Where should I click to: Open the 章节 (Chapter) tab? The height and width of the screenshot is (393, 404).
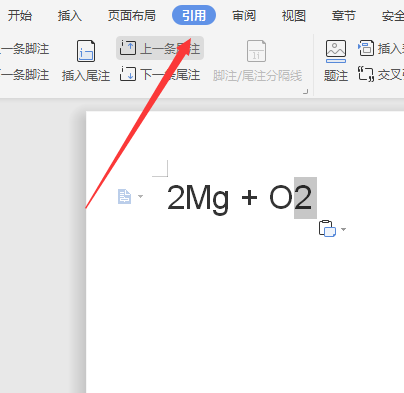click(344, 15)
